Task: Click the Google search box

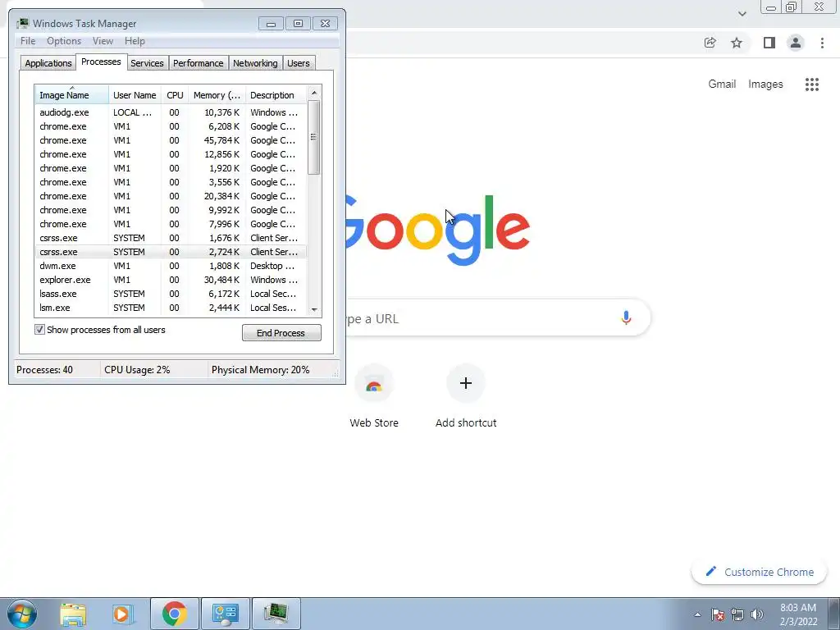Action: (x=497, y=317)
